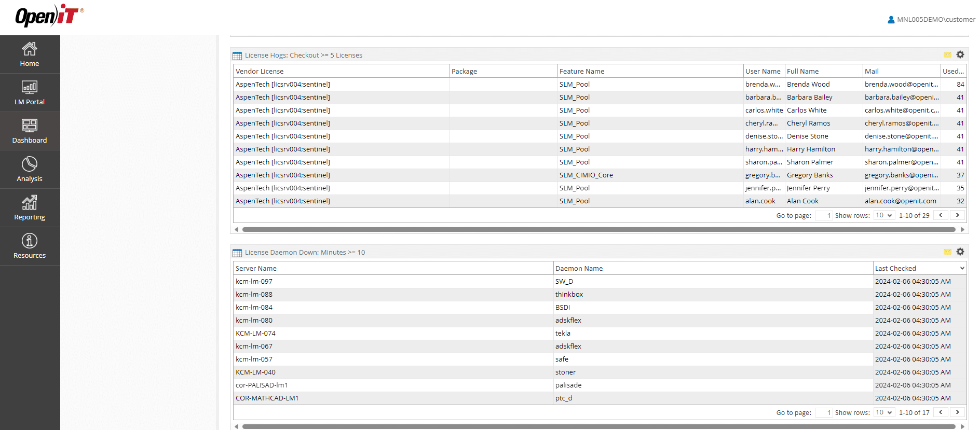Click Go to page field in License Hogs
980x430 pixels.
tap(824, 215)
